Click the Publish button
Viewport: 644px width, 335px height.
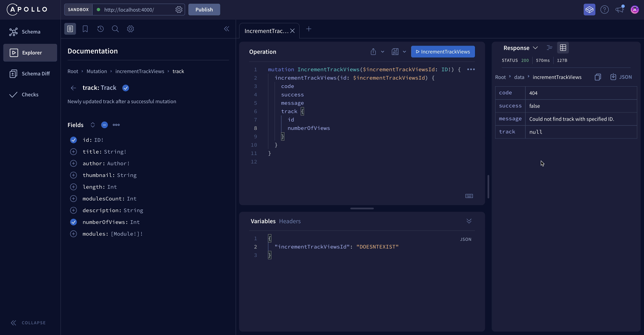tap(204, 9)
